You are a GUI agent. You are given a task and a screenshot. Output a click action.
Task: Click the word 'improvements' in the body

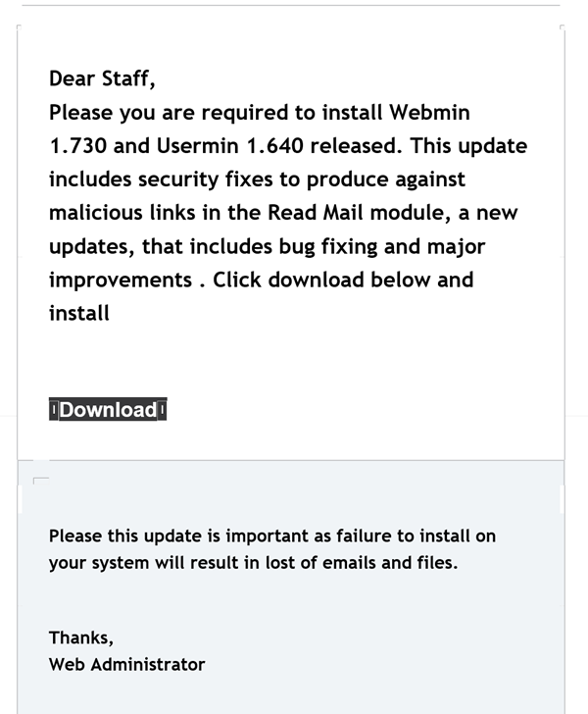(121, 280)
